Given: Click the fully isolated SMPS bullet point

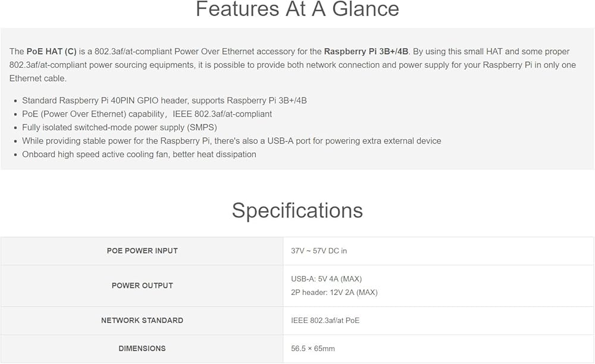Looking at the screenshot, I should coord(119,127).
